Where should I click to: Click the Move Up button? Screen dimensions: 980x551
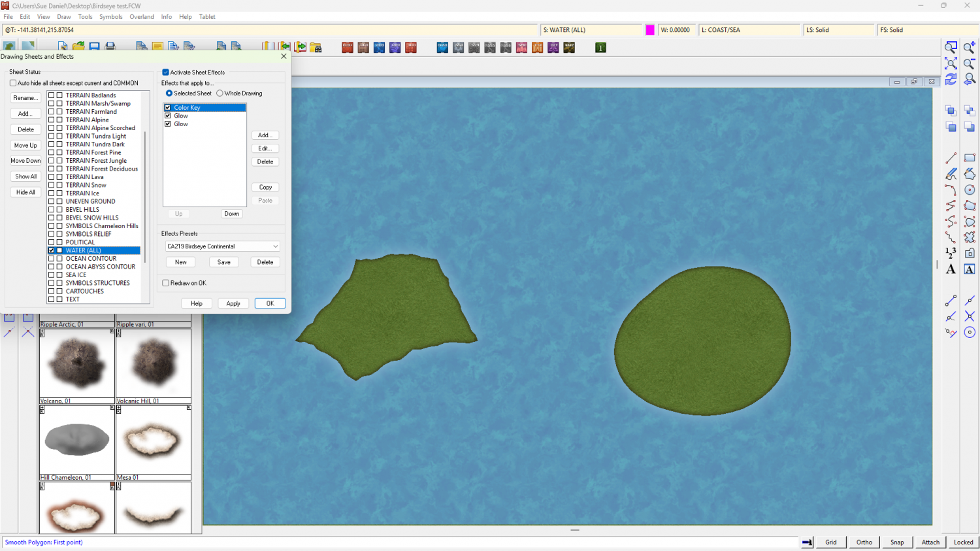(25, 145)
